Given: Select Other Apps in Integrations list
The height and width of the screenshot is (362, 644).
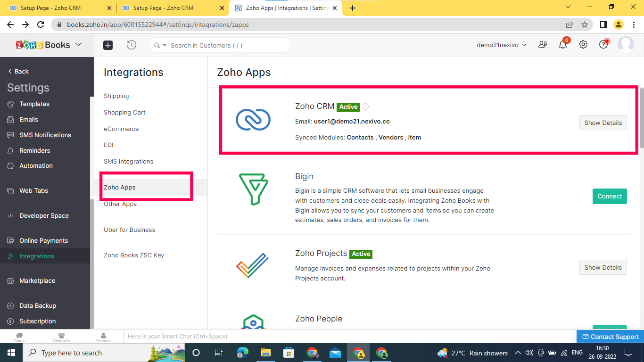Looking at the screenshot, I should (120, 204).
